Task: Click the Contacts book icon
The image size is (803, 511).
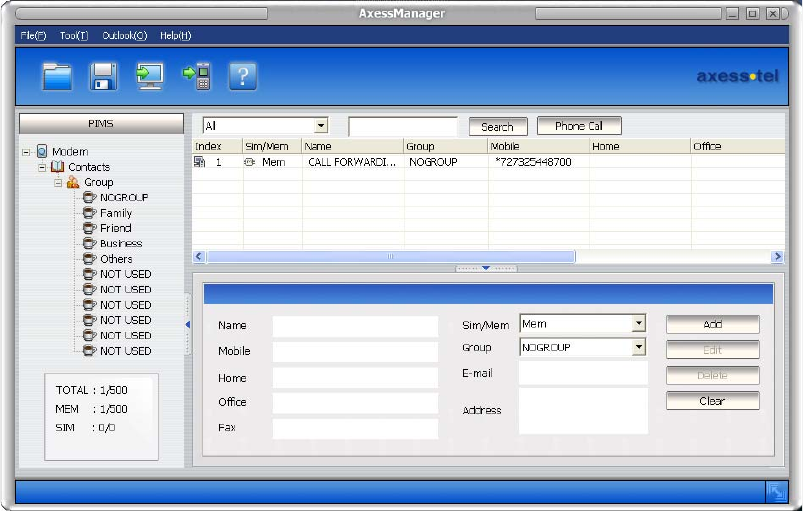Action: 57,166
